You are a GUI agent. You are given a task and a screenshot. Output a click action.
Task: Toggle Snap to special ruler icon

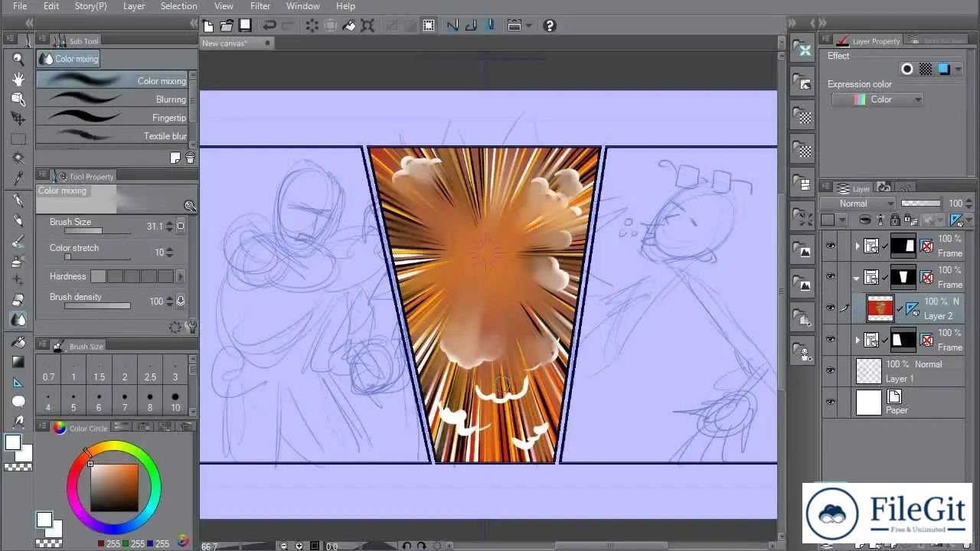click(x=471, y=25)
